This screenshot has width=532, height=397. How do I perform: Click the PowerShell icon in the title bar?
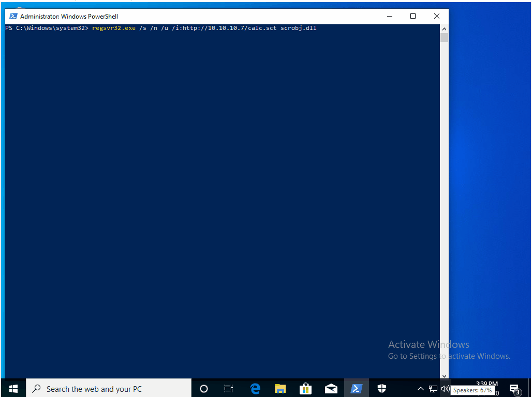tap(13, 16)
